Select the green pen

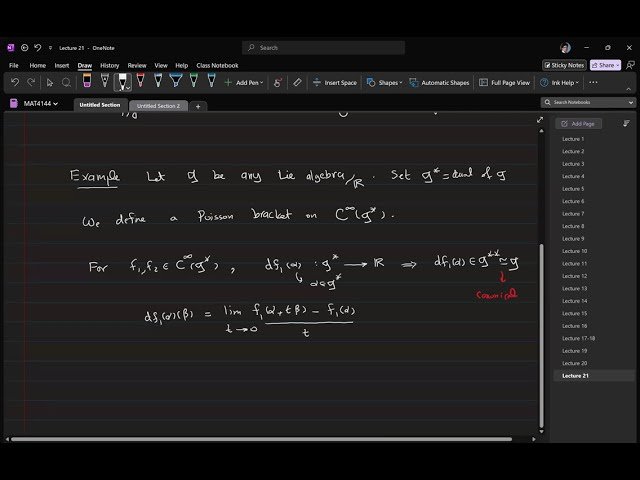pyautogui.click(x=194, y=80)
